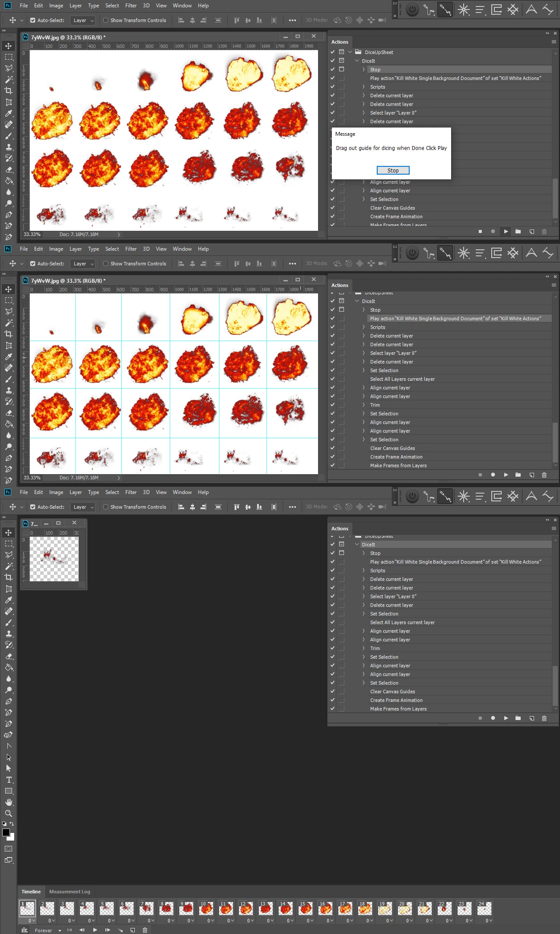Screen dimensions: 560x934
Task: Select the Magic Wand tool in the Message dialog window
Action: pyautogui.click(x=9, y=80)
